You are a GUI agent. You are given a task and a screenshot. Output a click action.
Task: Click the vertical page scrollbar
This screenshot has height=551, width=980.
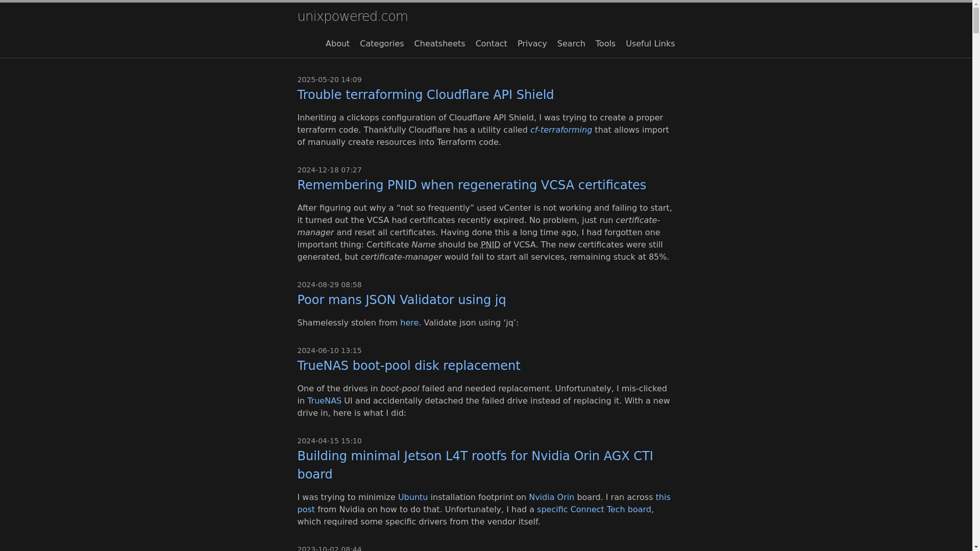coord(976,275)
